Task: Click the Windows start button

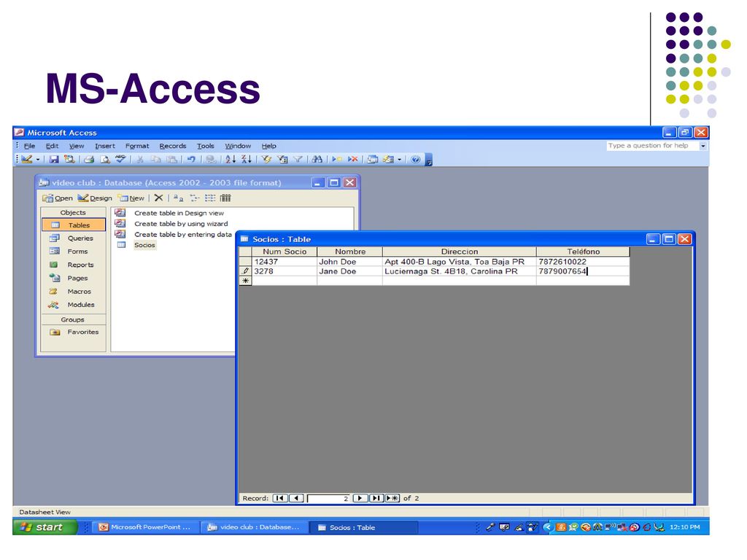Action: tap(44, 527)
